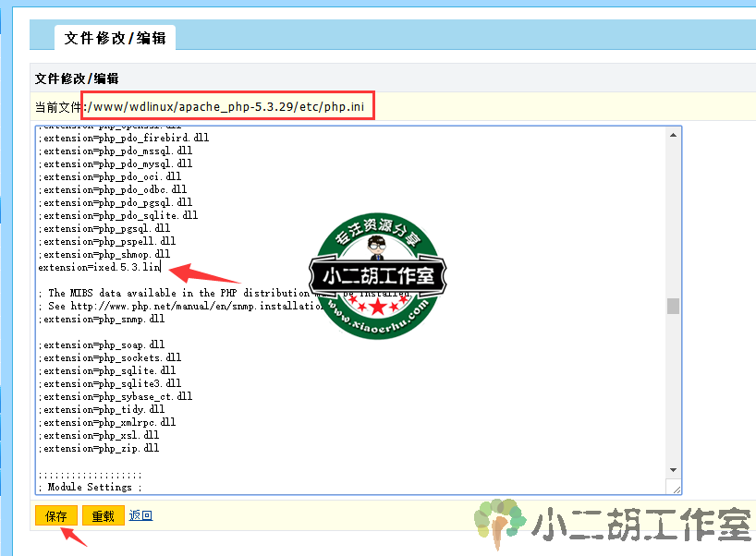The width and height of the screenshot is (756, 556).
Task: Click the 保存 (Save) button
Action: (56, 515)
